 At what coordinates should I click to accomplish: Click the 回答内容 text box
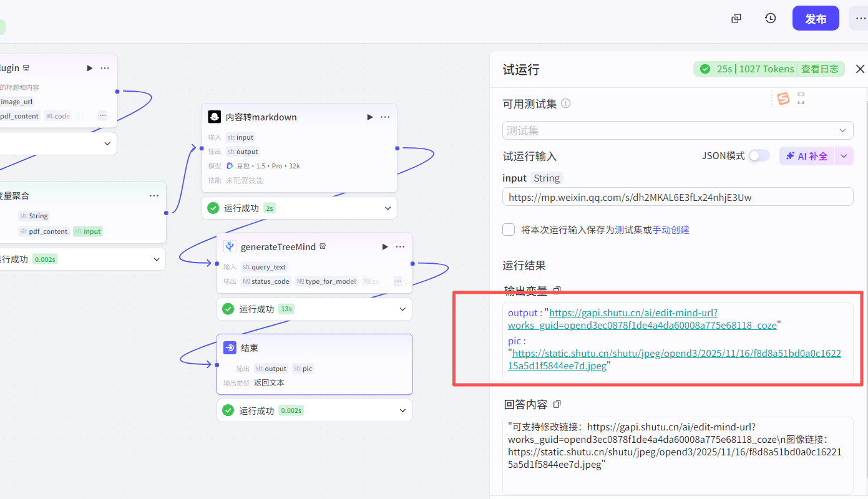[x=678, y=455]
